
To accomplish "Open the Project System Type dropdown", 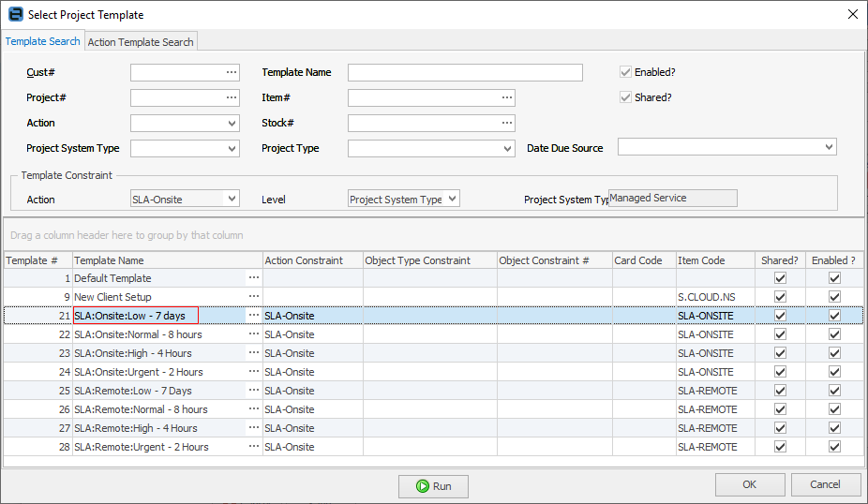I will [232, 148].
